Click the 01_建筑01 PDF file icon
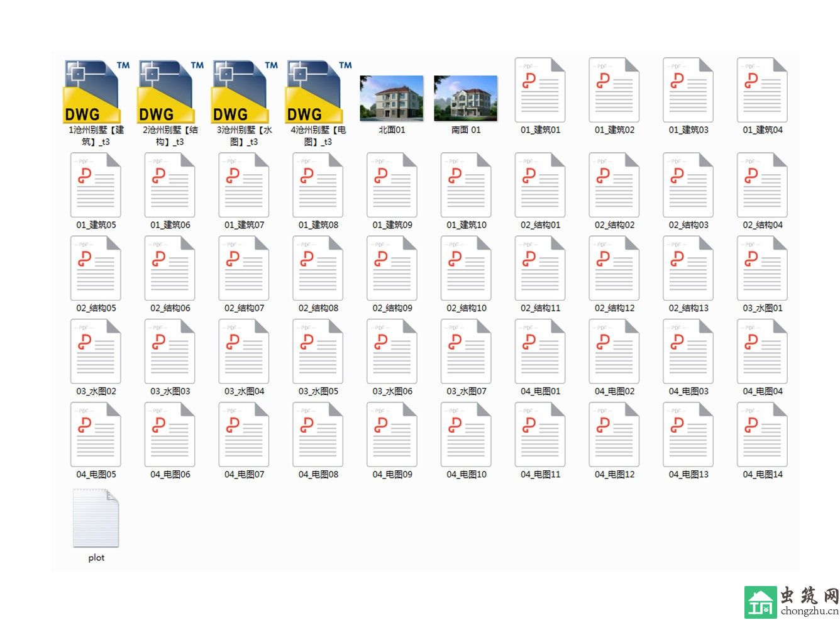 pyautogui.click(x=540, y=90)
